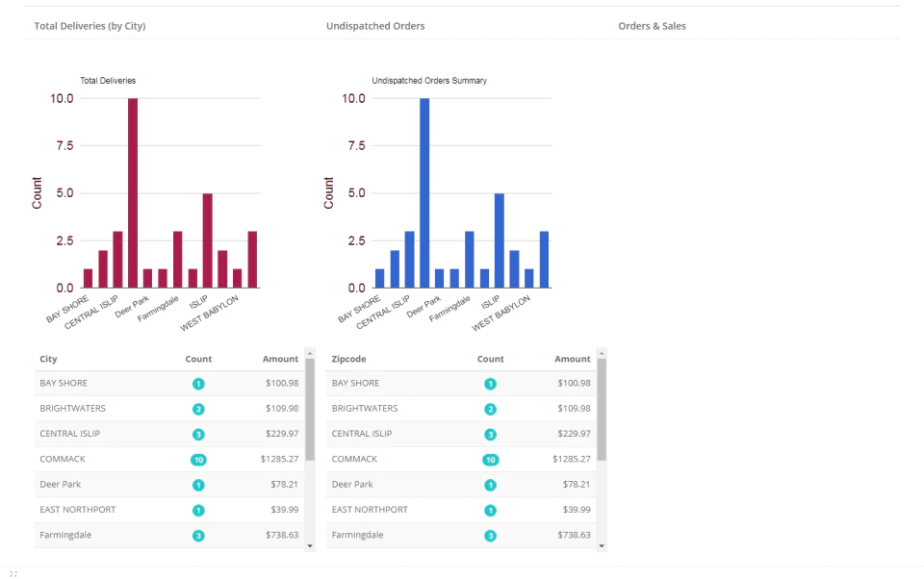Click count badge 1 for BAY SHORE in Zipcode table
Image resolution: width=924 pixels, height=579 pixels.
point(490,384)
